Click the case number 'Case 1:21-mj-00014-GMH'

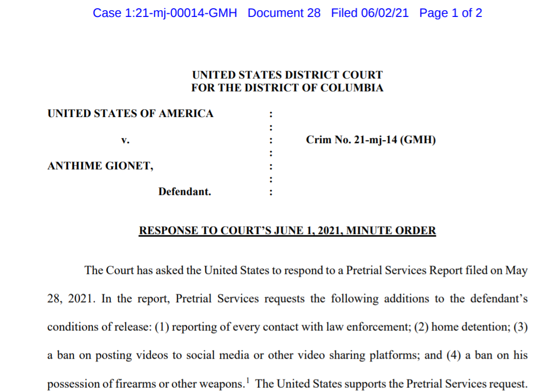point(165,13)
